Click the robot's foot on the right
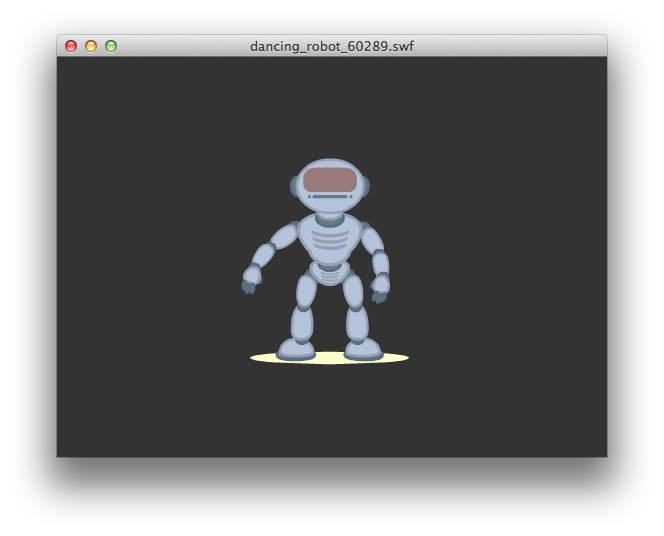Screen dimensions: 664x536 point(362,349)
